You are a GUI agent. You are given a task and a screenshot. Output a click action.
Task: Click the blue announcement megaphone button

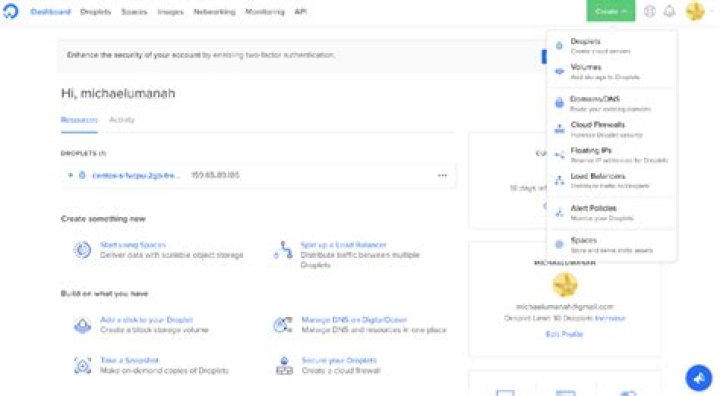(698, 378)
